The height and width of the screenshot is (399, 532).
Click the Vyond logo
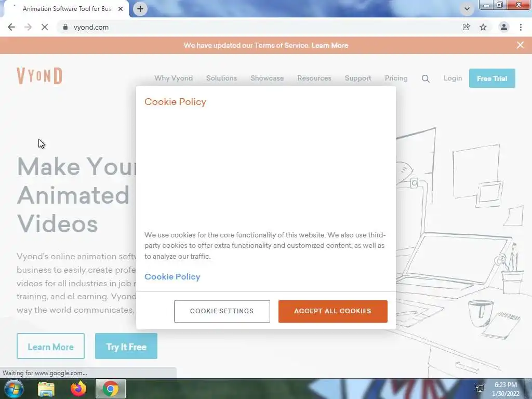(39, 76)
